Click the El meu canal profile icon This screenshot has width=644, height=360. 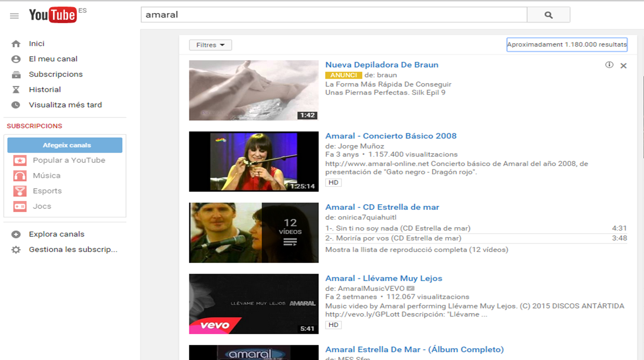click(x=16, y=59)
